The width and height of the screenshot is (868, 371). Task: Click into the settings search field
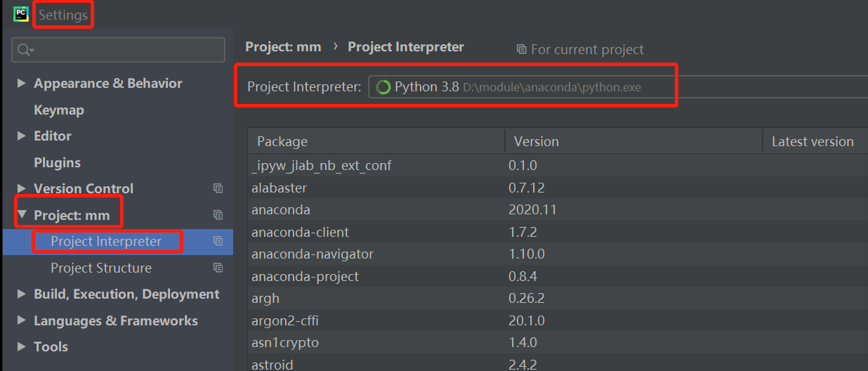(126, 50)
